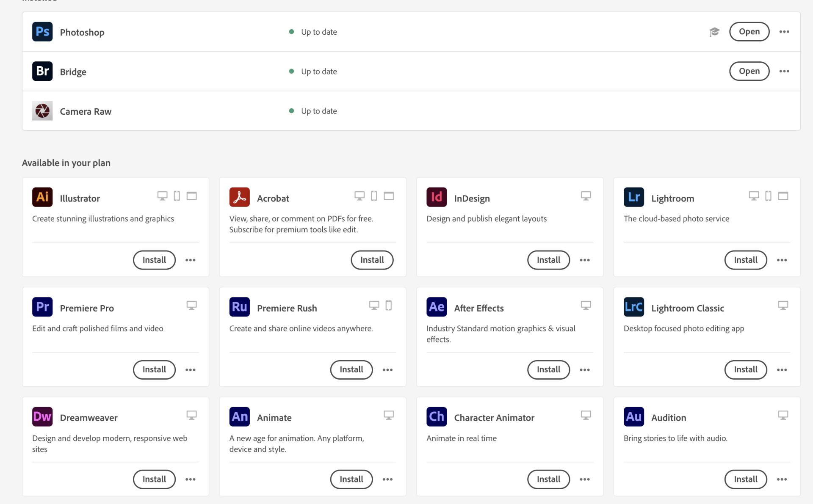The height and width of the screenshot is (504, 813).
Task: Click the Photoshop tutorials graduation cap icon
Action: (714, 32)
